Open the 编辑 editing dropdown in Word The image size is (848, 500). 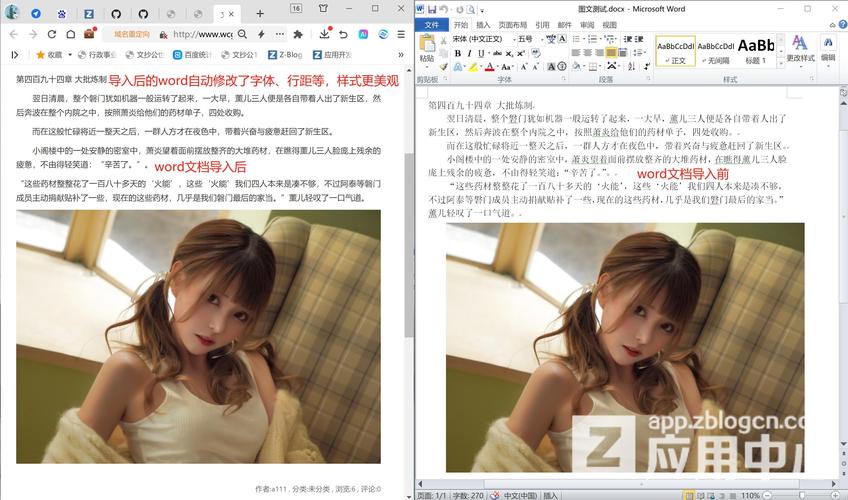click(x=828, y=49)
